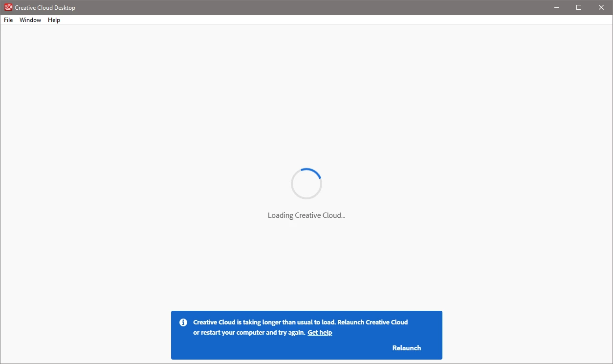Click the Creative Cloud Desktop window title
This screenshot has width=613, height=364.
(x=45, y=8)
